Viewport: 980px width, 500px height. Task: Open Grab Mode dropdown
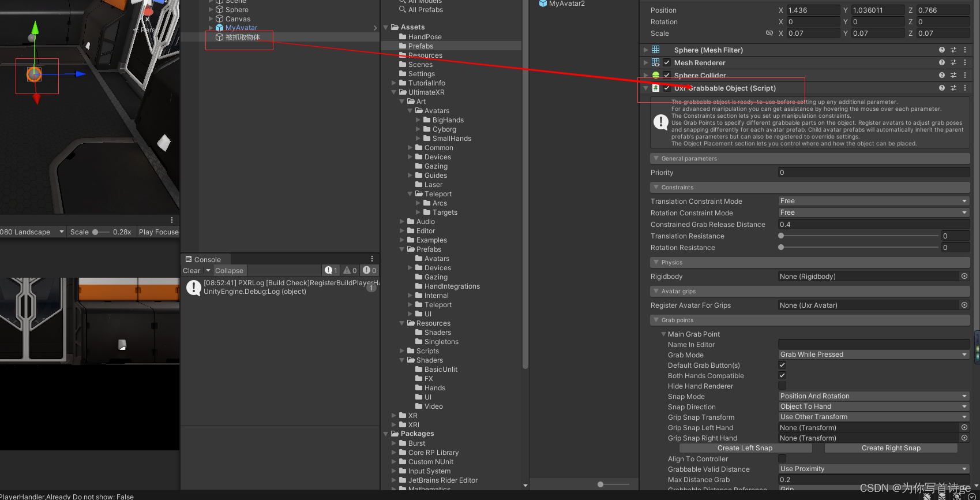[x=873, y=355]
